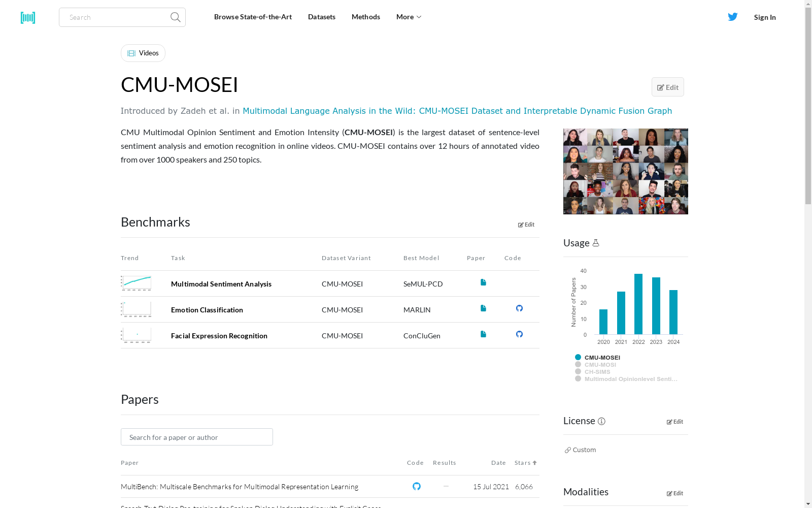The height and width of the screenshot is (508, 812).
Task: Toggle Multimodal Opinionlevel Senti... legend entry
Action: tap(626, 379)
